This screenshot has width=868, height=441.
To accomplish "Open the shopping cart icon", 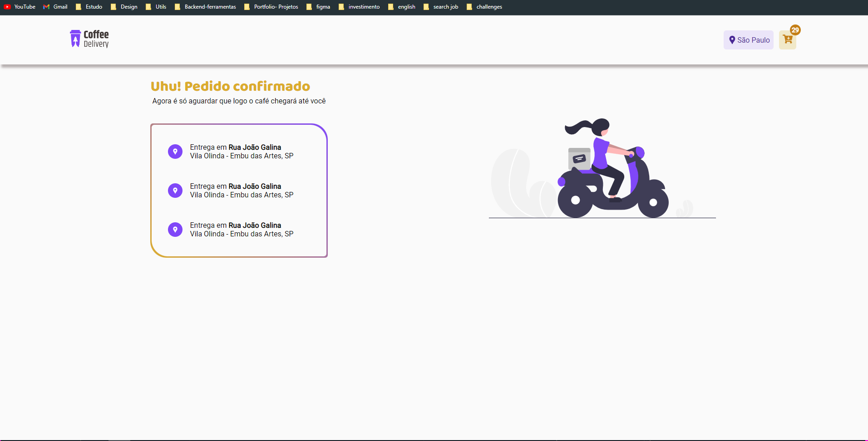I will click(788, 40).
